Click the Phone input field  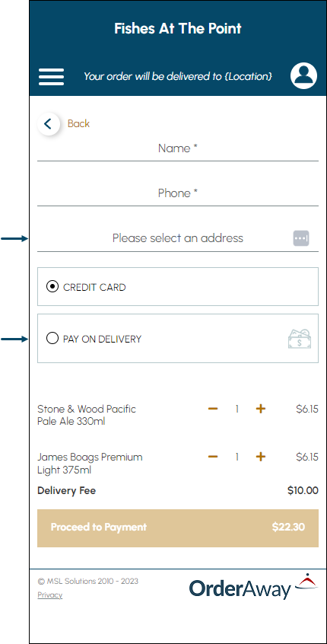(178, 193)
